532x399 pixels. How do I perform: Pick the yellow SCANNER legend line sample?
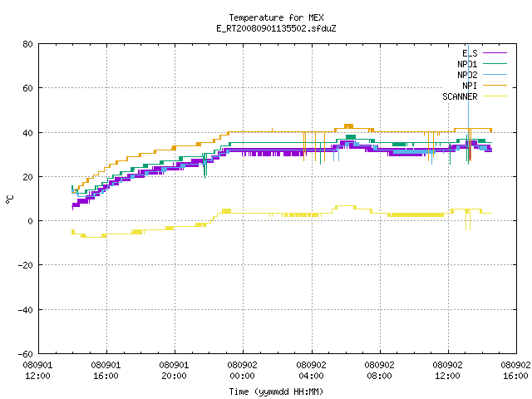[x=495, y=96]
